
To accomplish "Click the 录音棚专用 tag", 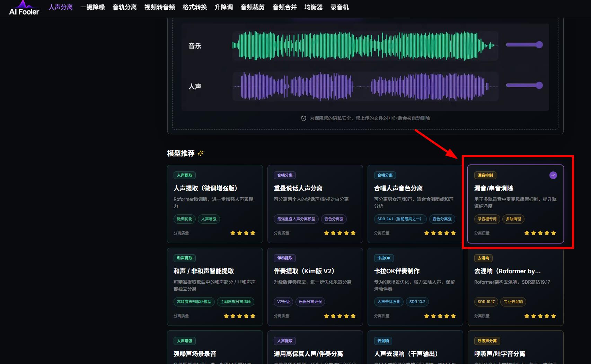I will tap(487, 219).
